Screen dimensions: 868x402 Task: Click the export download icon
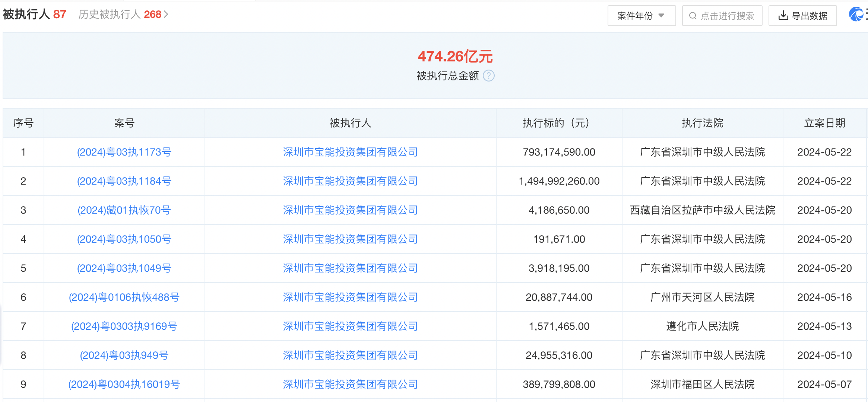click(x=783, y=16)
